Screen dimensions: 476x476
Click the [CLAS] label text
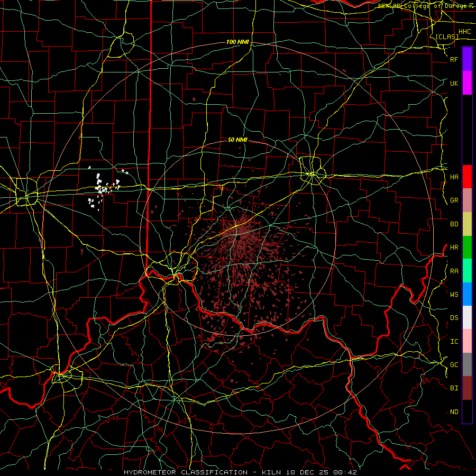(447, 36)
